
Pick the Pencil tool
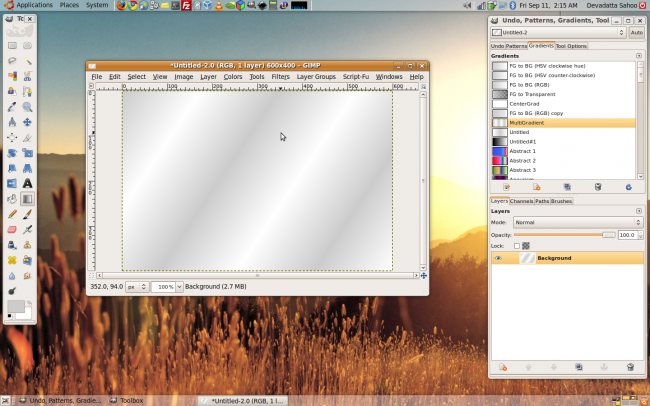12,214
